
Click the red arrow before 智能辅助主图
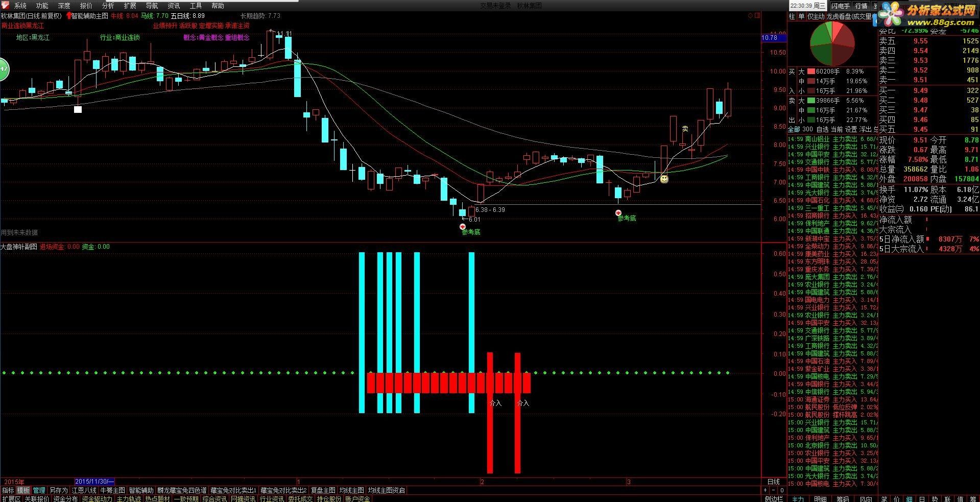(x=69, y=16)
